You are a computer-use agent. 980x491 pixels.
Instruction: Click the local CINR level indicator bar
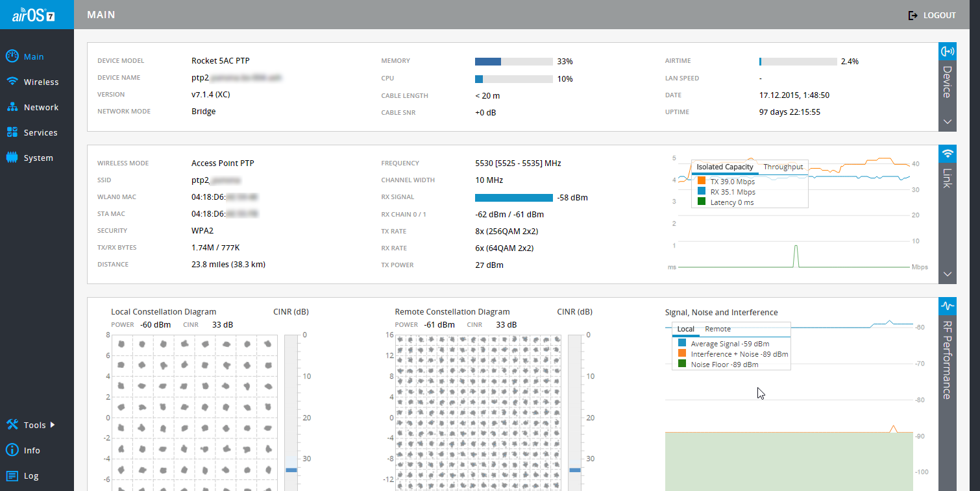click(291, 470)
